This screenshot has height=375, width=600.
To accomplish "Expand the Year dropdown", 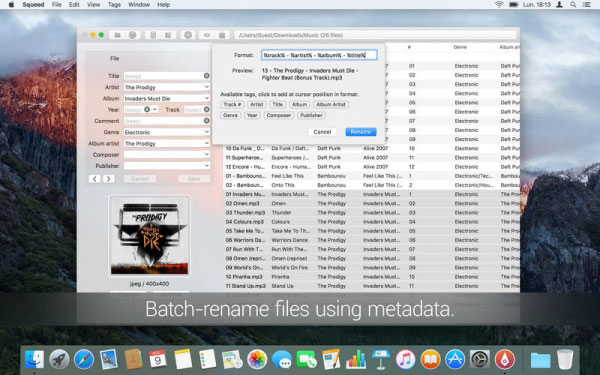I will 155,109.
